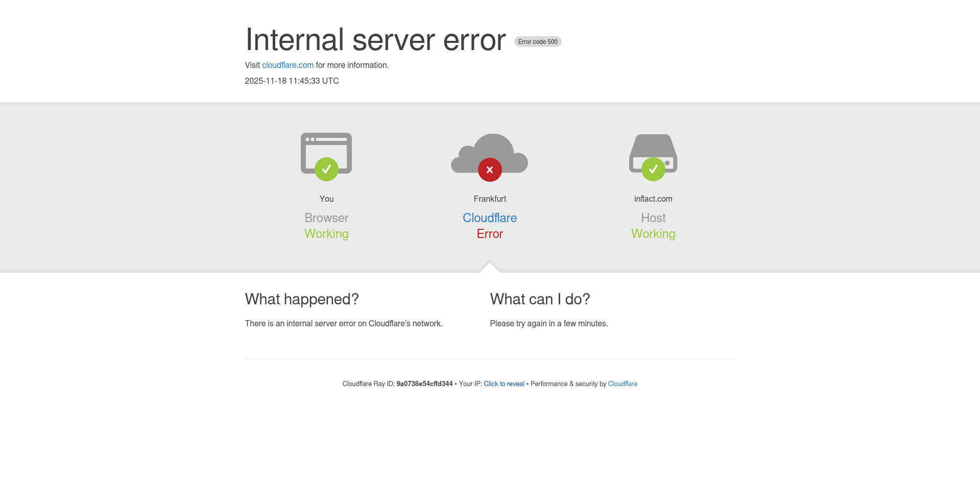Click the green check on the Host icon
Image resolution: width=980 pixels, height=480 pixels.
(x=653, y=170)
